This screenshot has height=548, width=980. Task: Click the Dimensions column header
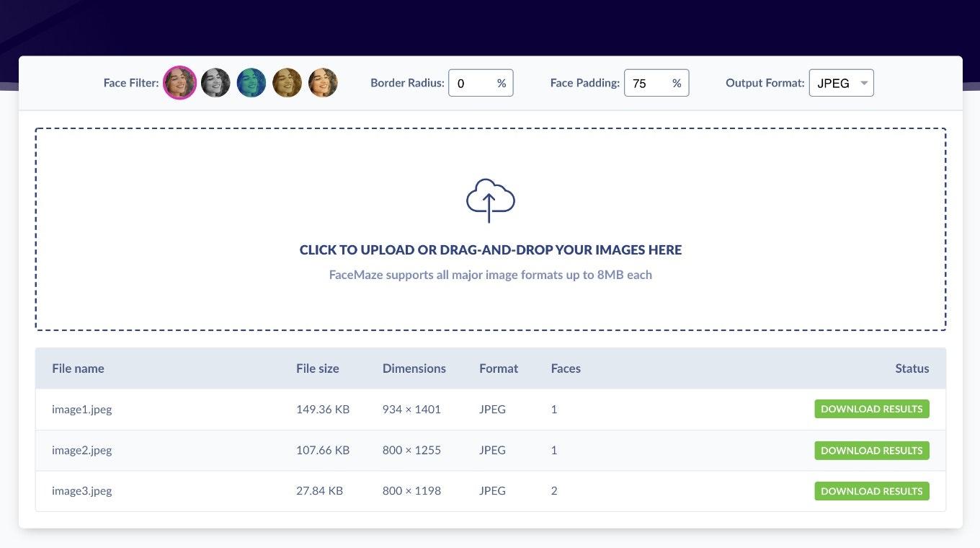[414, 368]
